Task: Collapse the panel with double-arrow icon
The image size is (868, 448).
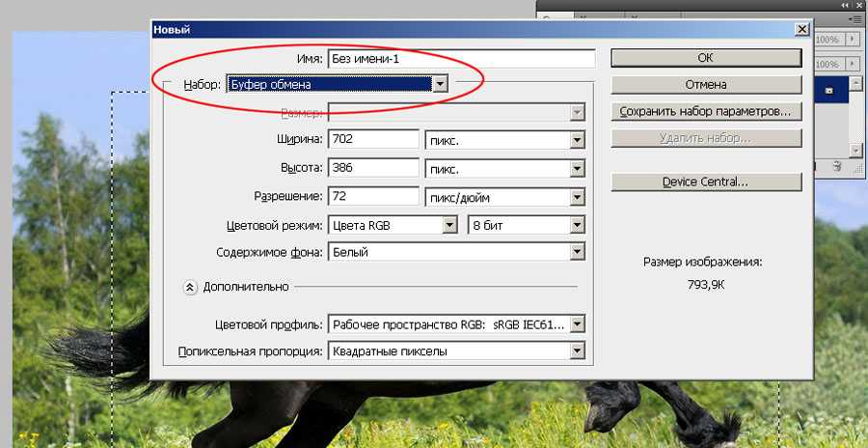Action: (x=845, y=6)
